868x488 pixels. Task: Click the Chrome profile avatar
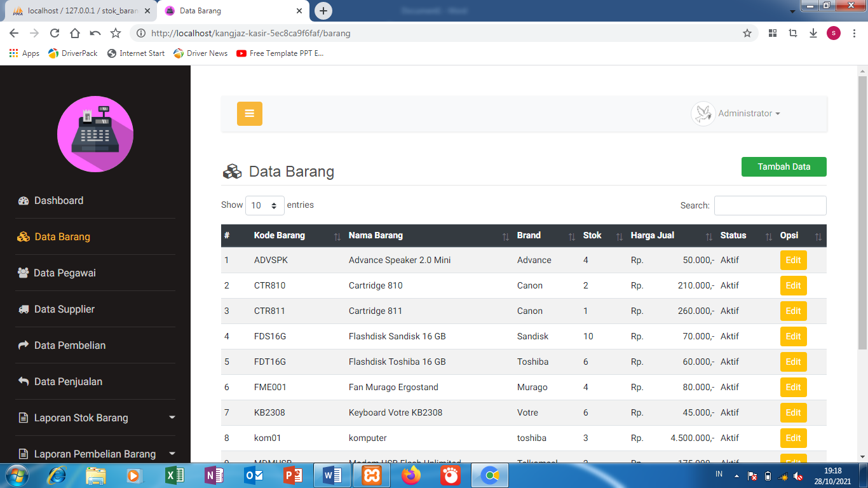pyautogui.click(x=834, y=33)
